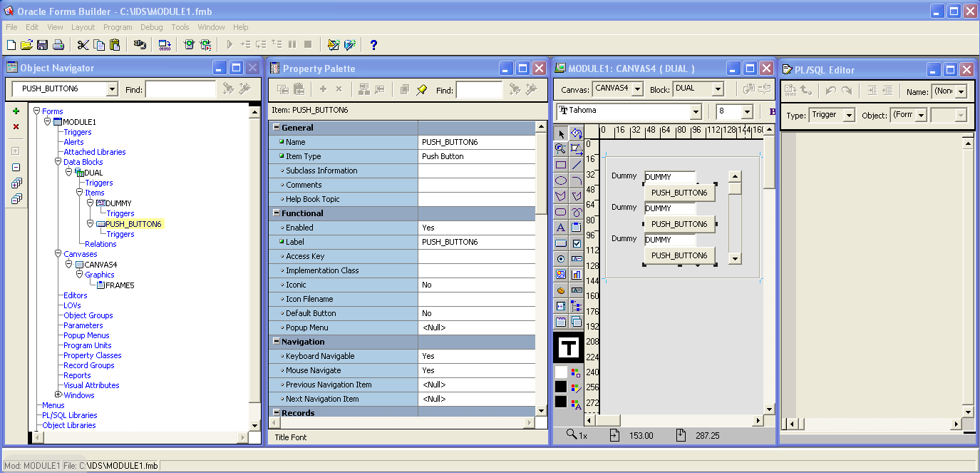Open the Type dropdown showing Trigger
The image size is (980, 473).
(848, 115)
